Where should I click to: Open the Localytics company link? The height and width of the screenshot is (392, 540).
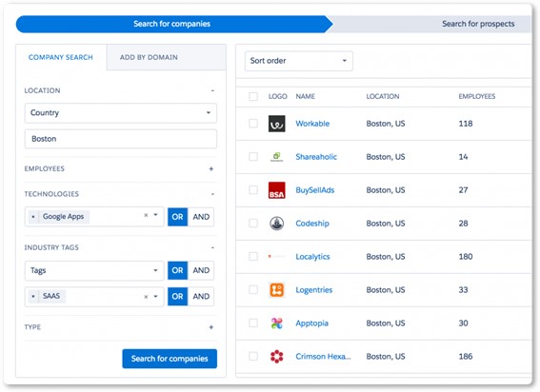coord(312,257)
